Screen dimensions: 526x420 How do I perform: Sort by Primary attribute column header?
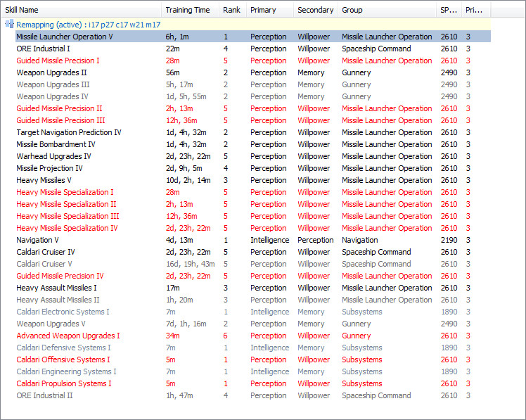pos(270,10)
